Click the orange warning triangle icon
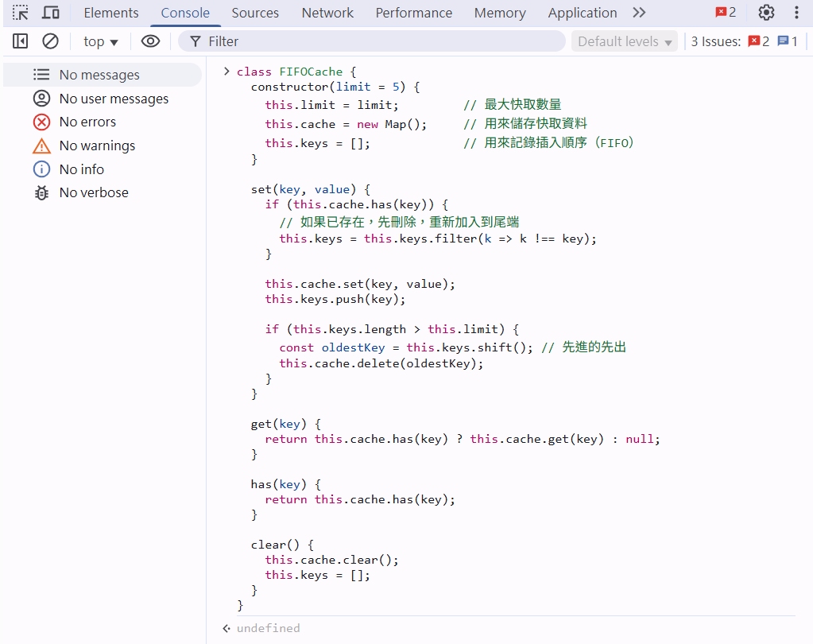 click(41, 145)
